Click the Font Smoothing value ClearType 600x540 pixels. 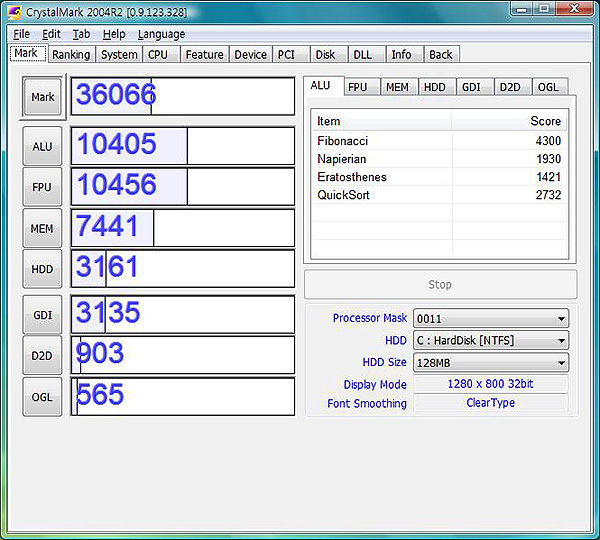pyautogui.click(x=491, y=403)
